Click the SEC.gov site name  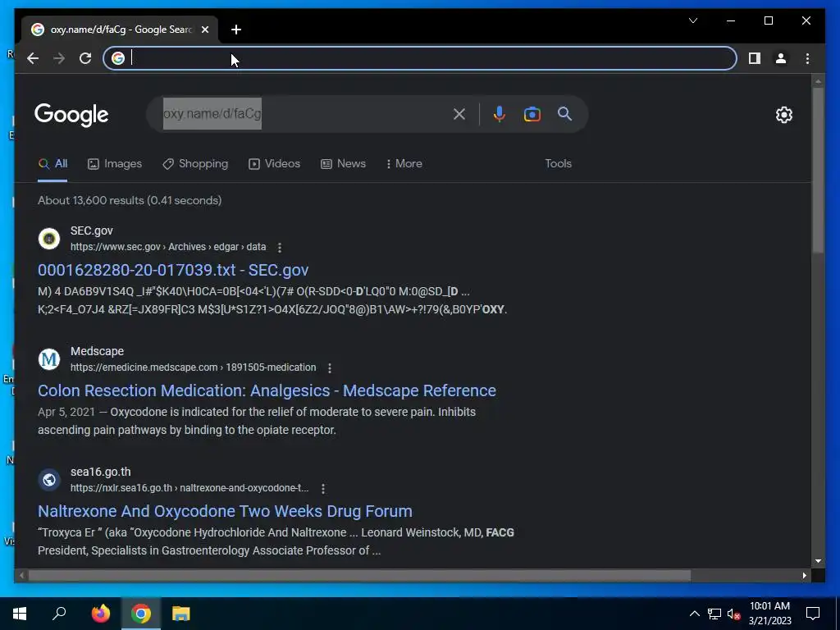pos(92,231)
